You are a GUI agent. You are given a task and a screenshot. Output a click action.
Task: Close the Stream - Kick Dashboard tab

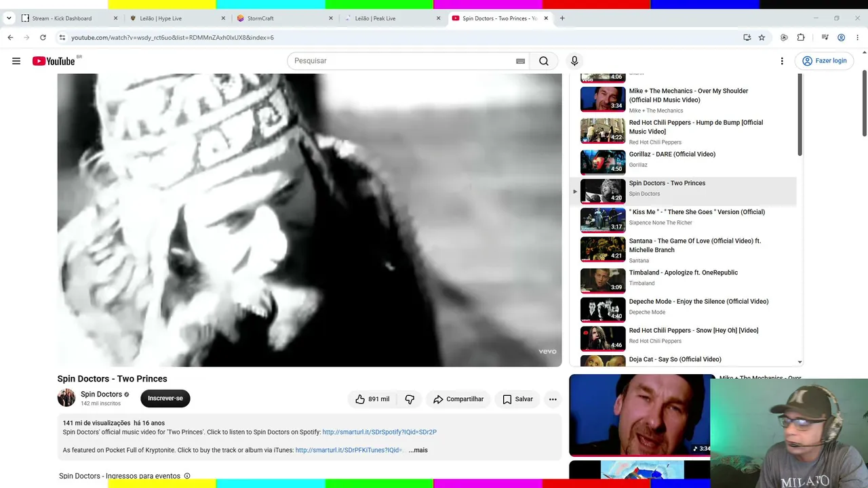[x=115, y=18]
